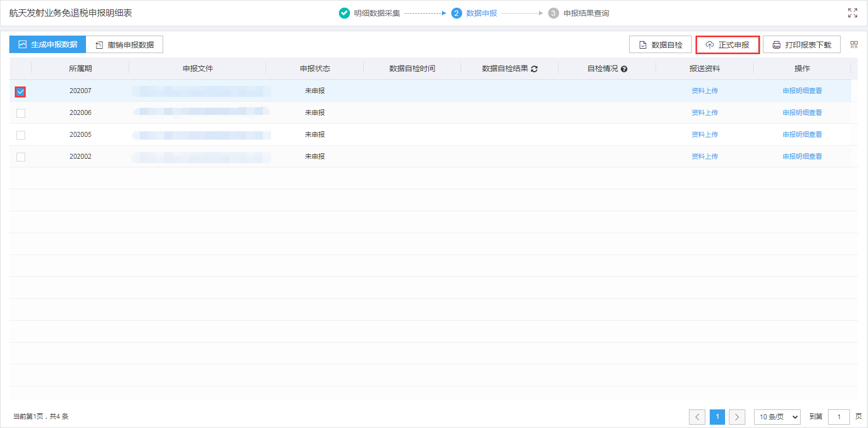Image resolution: width=868 pixels, height=428 pixels.
Task: Click 资料上传 in the 202002 row
Action: click(705, 157)
